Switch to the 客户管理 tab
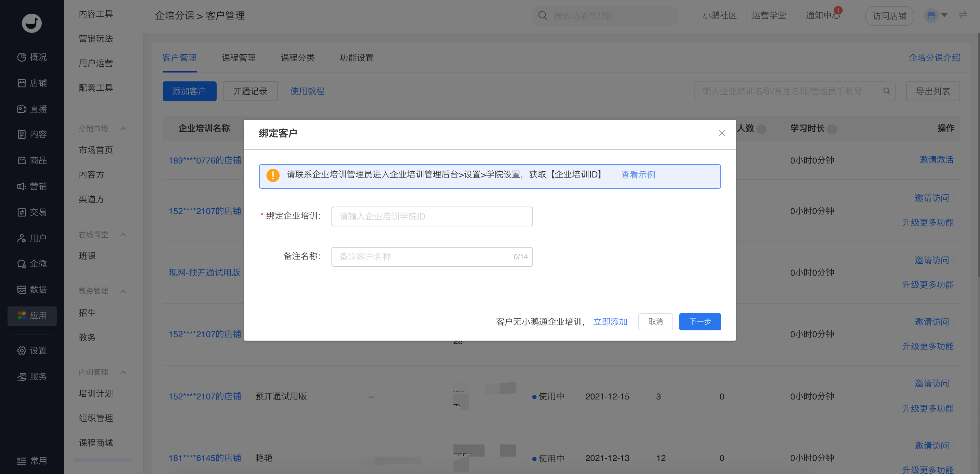Viewport: 980px width, 474px height. coord(180,58)
